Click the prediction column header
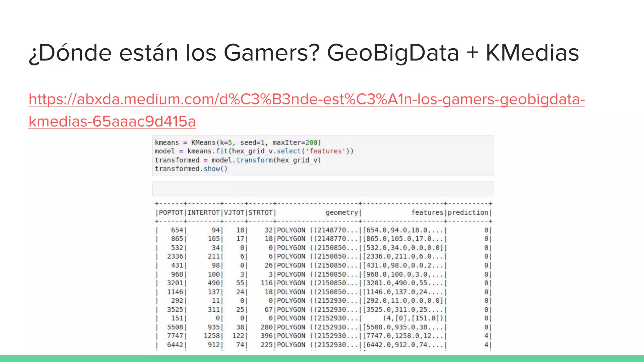 pos(468,212)
